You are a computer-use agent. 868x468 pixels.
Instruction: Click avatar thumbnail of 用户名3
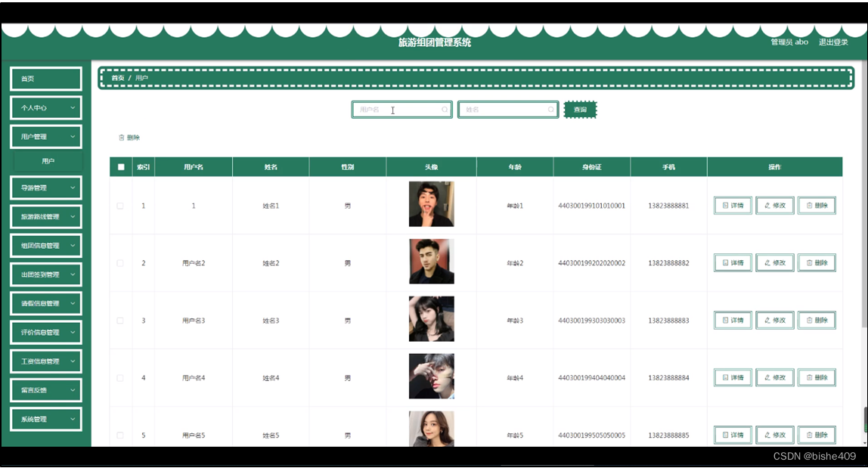431,319
